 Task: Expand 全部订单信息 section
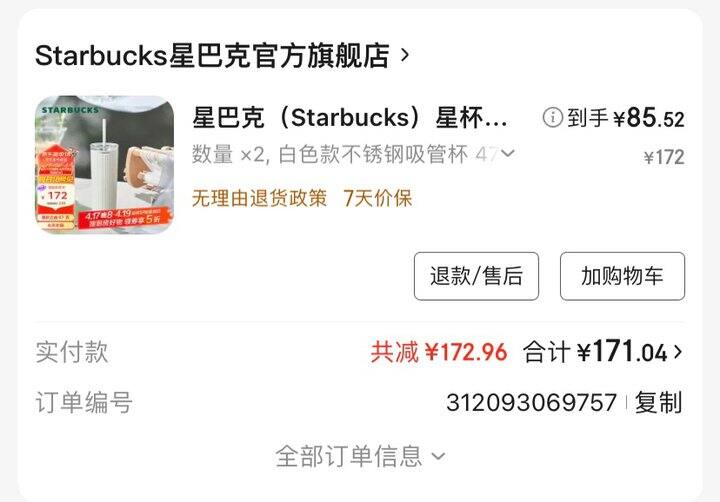360,456
